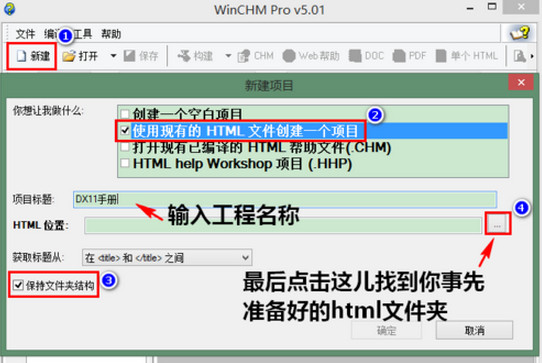Click the HTML 位置 path field
Image resolution: width=542 pixels, height=363 pixels.
tap(283, 225)
